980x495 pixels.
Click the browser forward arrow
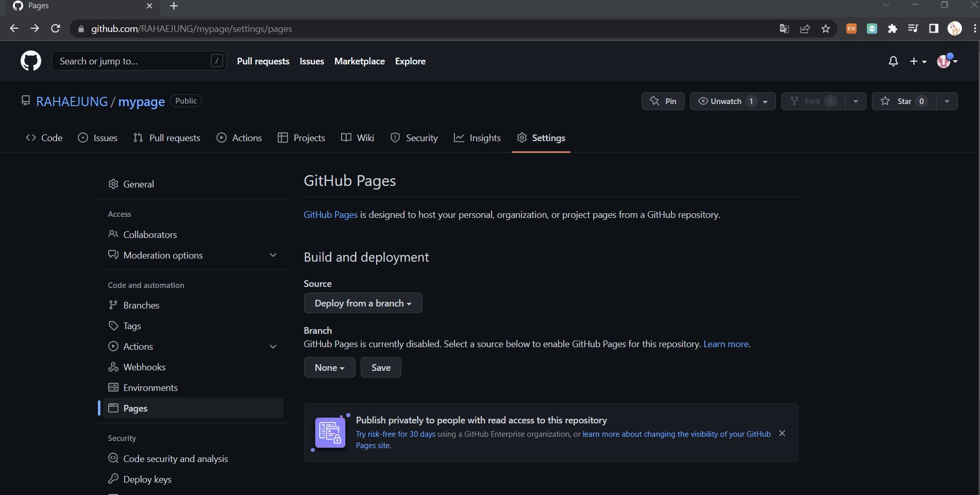click(35, 29)
